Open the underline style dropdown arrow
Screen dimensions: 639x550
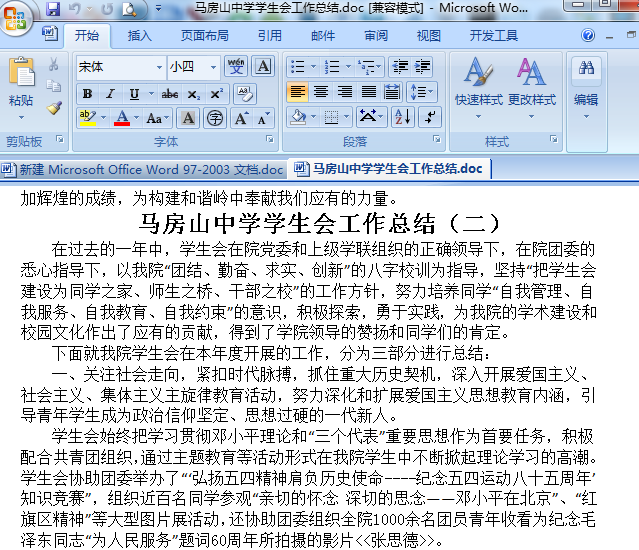coord(151,94)
